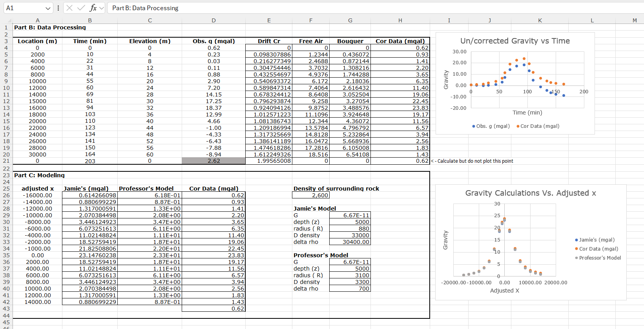Select Professor's Model radius value 3100
Screen dimensions: 644x329
pos(350,275)
